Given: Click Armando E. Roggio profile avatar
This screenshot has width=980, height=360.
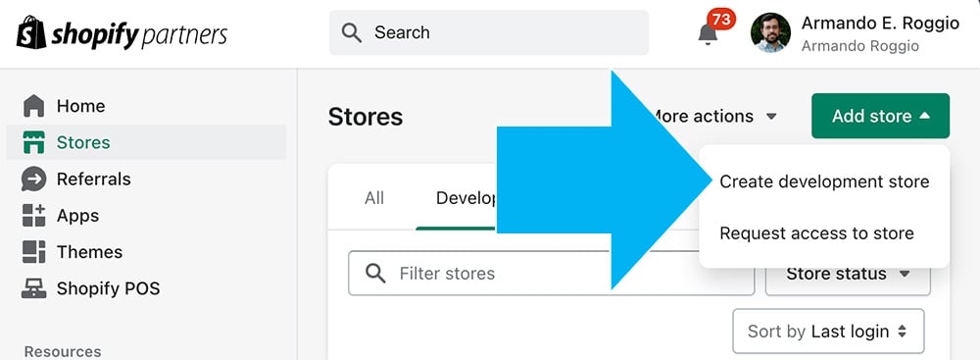Looking at the screenshot, I should (770, 32).
